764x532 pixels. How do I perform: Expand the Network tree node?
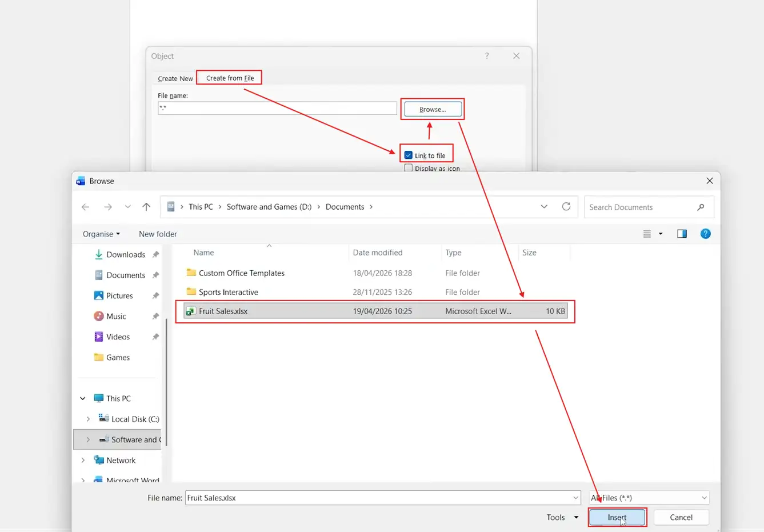[83, 460]
